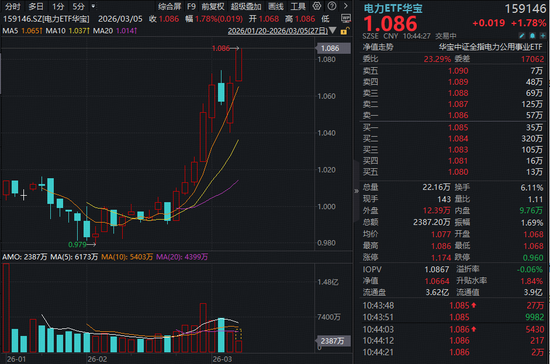Select the 5分 five-minute period
This screenshot has width=550, height=364.
(79, 6)
